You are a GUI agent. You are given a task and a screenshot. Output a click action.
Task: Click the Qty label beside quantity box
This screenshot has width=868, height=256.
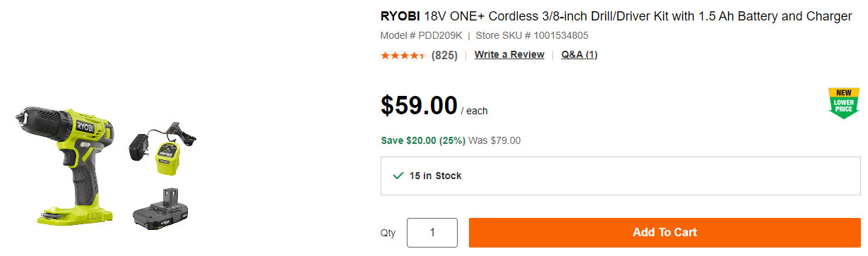click(x=388, y=233)
